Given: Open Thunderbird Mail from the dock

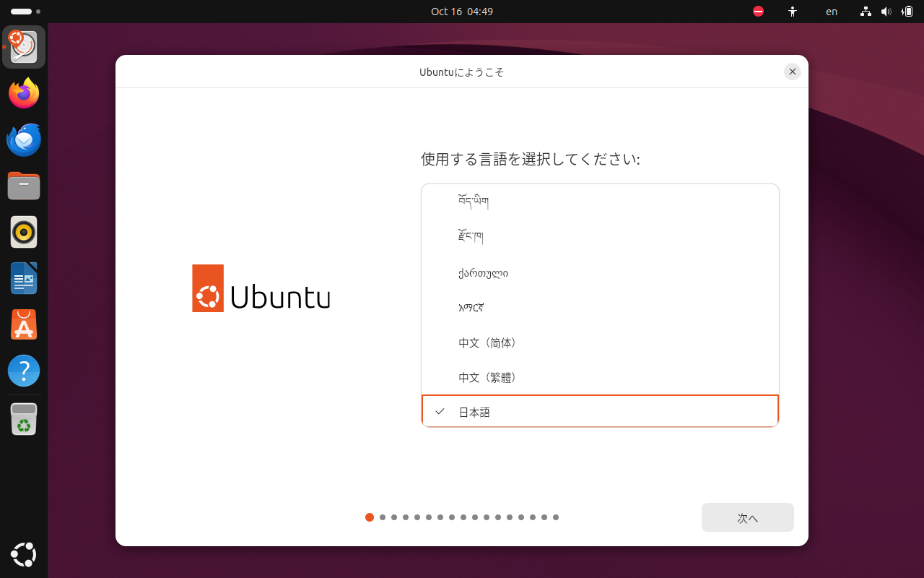Looking at the screenshot, I should click(24, 139).
